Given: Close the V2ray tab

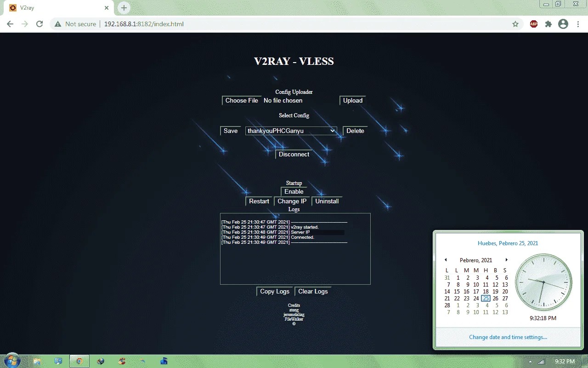Looking at the screenshot, I should point(107,8).
